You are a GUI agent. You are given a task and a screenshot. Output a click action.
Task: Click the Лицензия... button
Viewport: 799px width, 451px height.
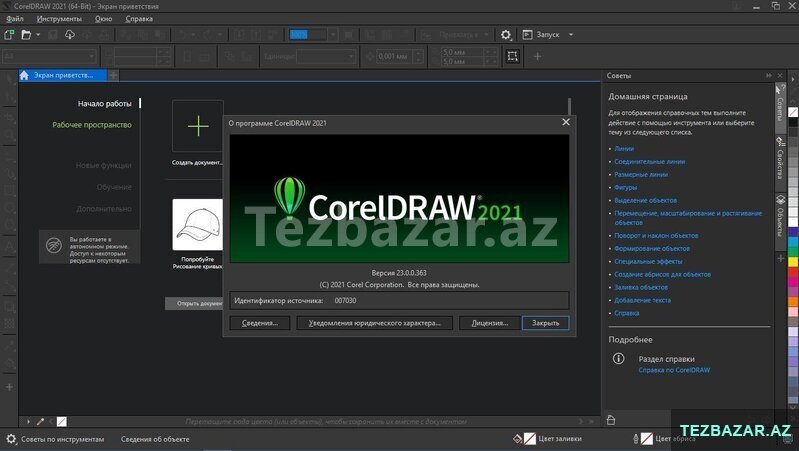(490, 323)
